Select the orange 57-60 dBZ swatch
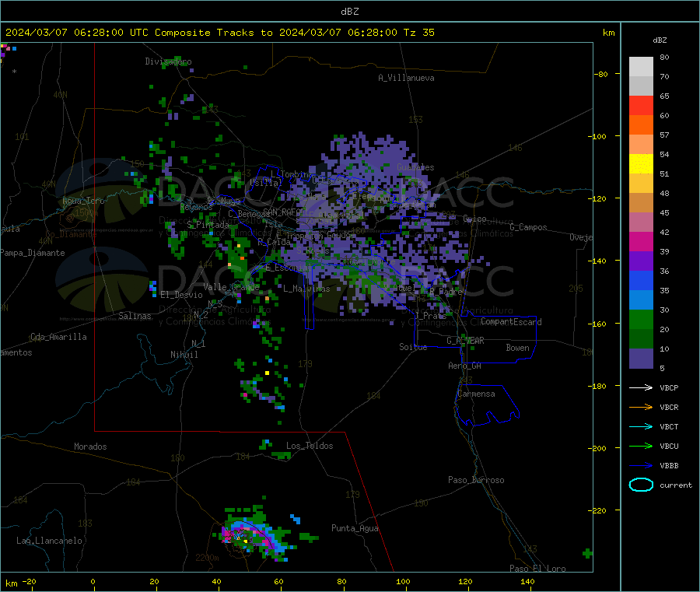This screenshot has height=592, width=700. pos(641,125)
